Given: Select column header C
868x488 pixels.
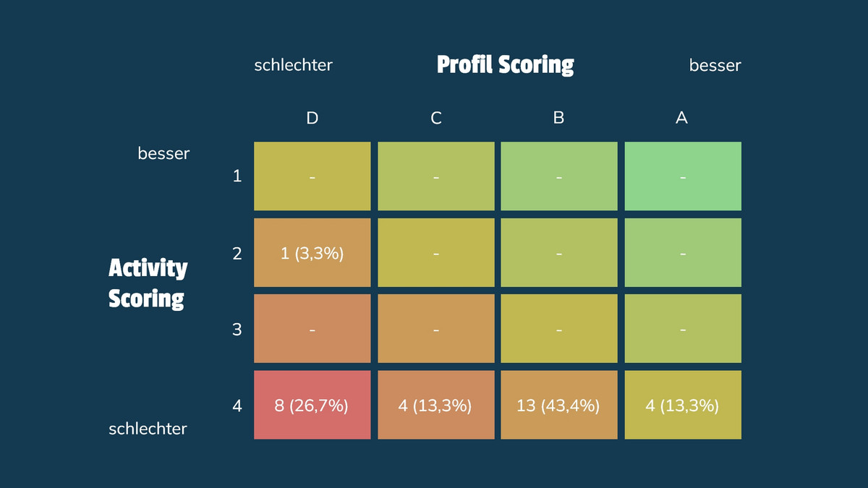Looking at the screenshot, I should [436, 118].
